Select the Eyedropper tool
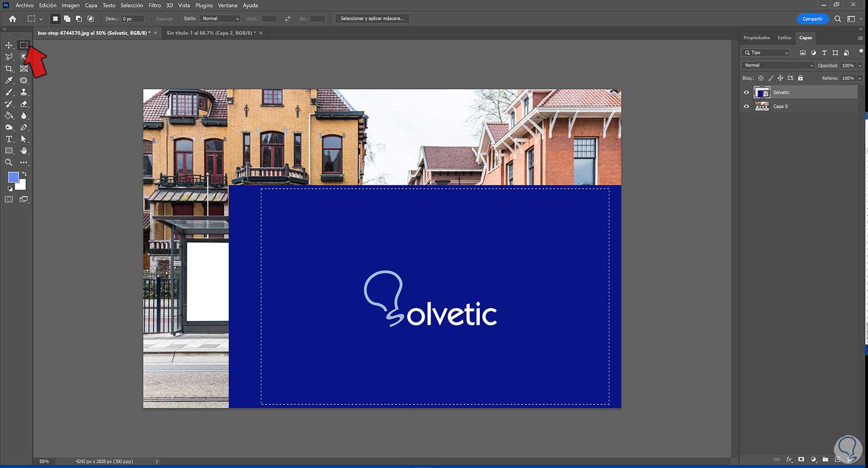This screenshot has width=868, height=468. (9, 81)
